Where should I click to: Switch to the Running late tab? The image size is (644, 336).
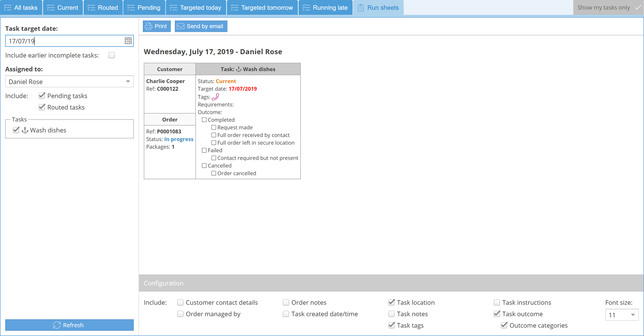pyautogui.click(x=325, y=8)
